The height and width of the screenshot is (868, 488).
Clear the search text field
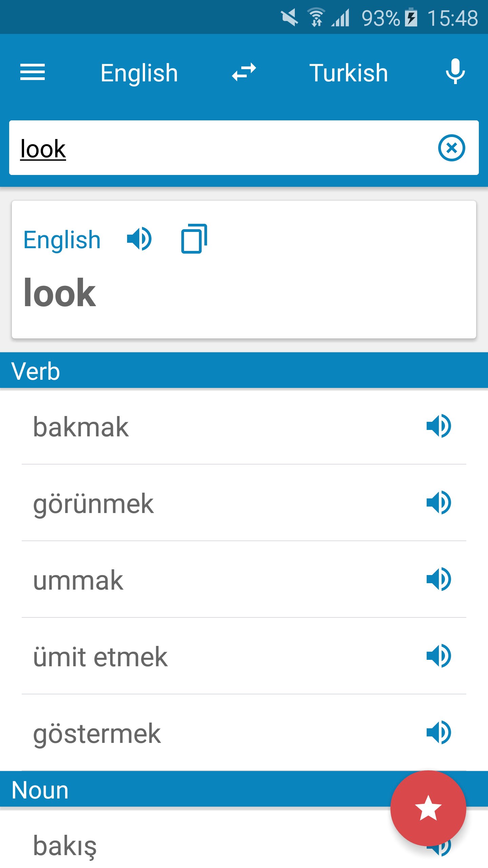pos(451,148)
